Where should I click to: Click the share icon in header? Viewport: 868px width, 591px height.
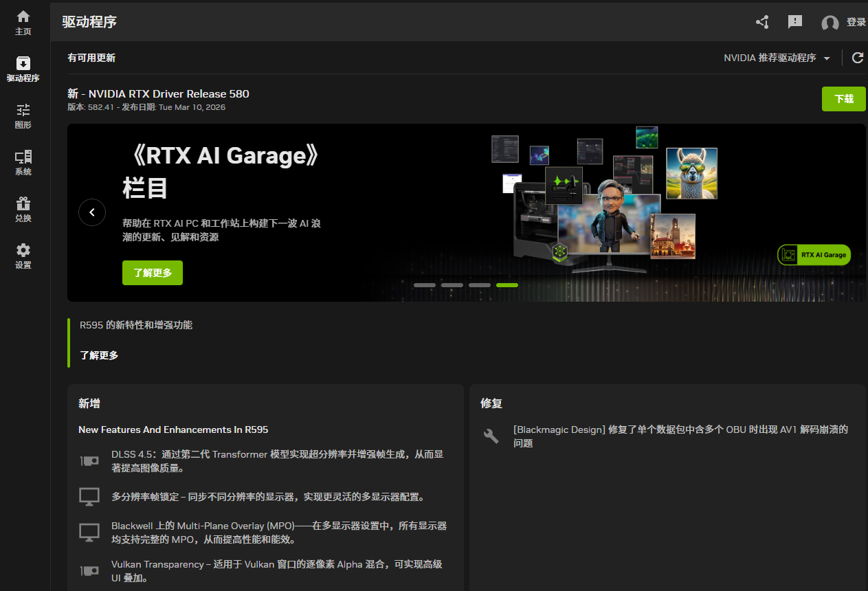pos(762,22)
